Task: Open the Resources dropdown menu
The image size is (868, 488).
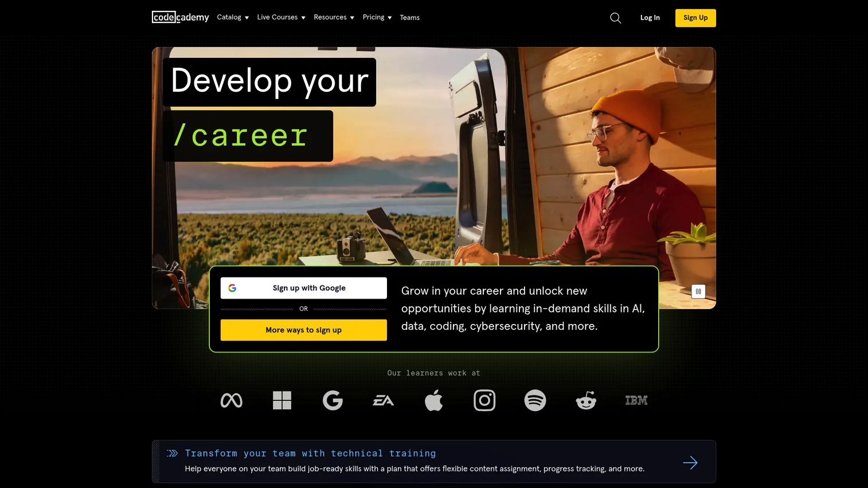Action: tap(334, 17)
